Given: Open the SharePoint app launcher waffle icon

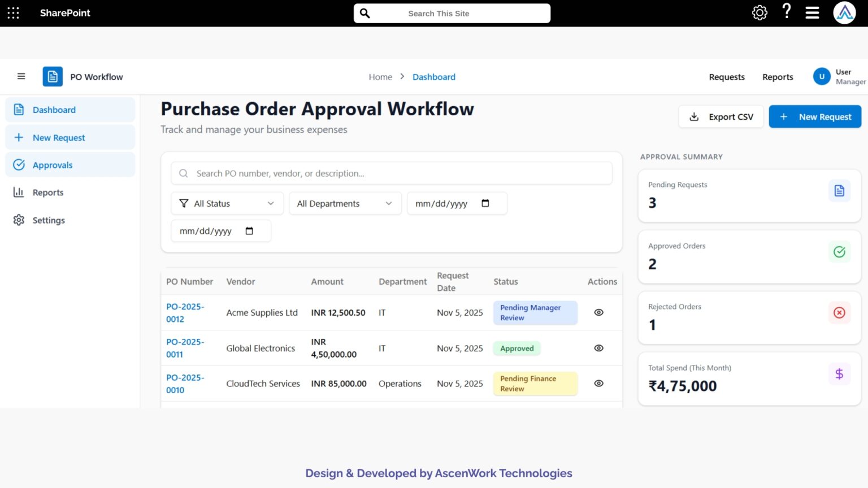Looking at the screenshot, I should point(13,12).
